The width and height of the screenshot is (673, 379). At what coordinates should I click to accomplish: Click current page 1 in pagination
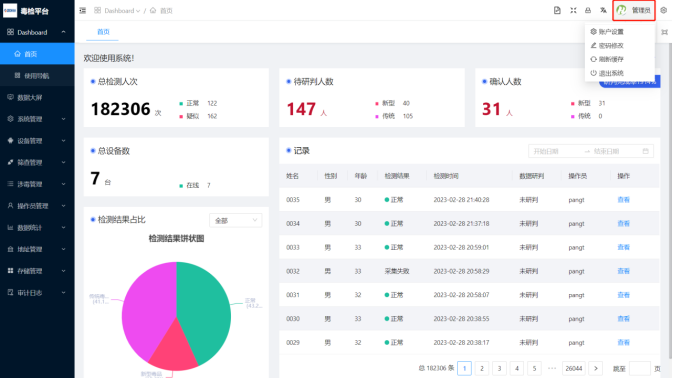464,368
